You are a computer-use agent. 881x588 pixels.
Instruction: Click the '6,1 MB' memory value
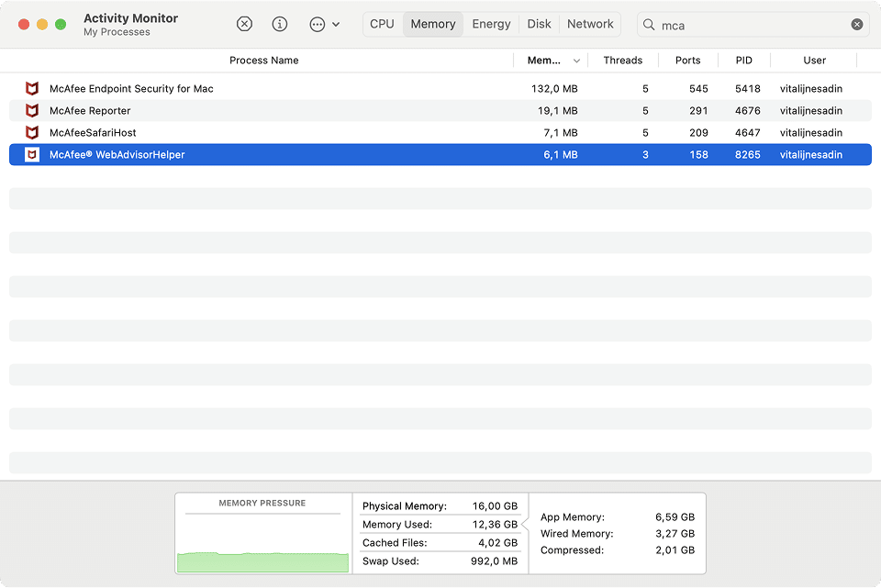561,154
